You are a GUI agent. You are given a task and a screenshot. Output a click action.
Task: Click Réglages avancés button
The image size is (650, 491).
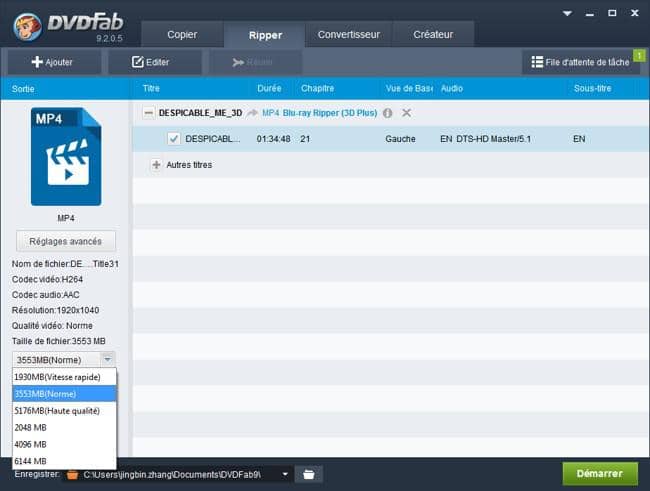(x=65, y=241)
